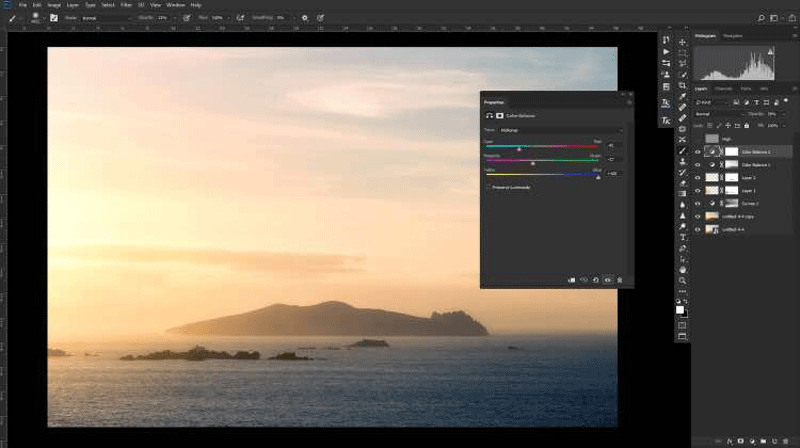Create a new layer button

coord(774,441)
